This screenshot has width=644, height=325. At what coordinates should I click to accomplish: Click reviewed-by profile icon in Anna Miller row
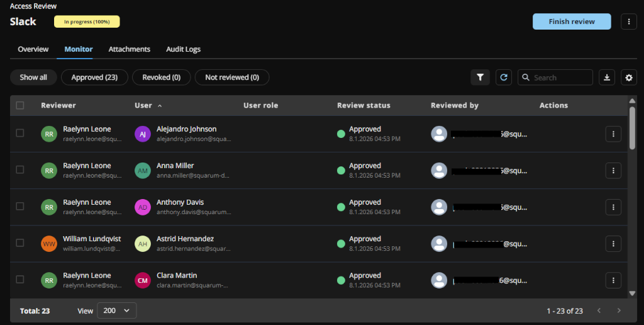439,171
